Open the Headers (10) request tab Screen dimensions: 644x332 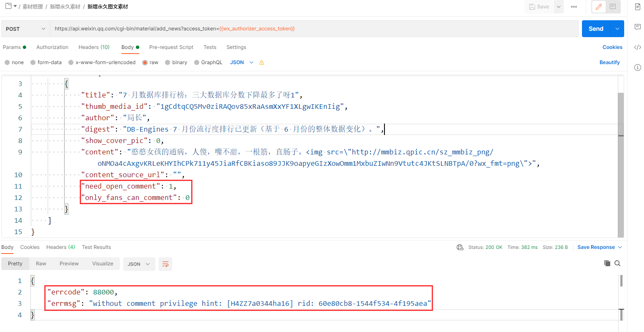pyautogui.click(x=94, y=47)
